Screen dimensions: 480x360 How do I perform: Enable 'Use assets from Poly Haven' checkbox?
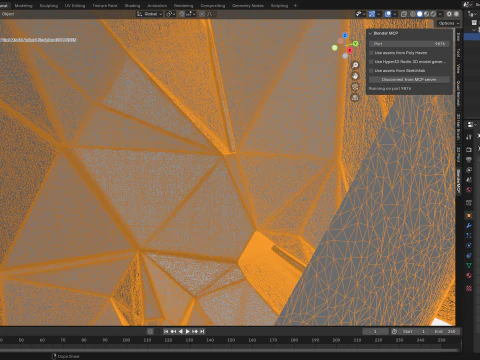tap(371, 53)
